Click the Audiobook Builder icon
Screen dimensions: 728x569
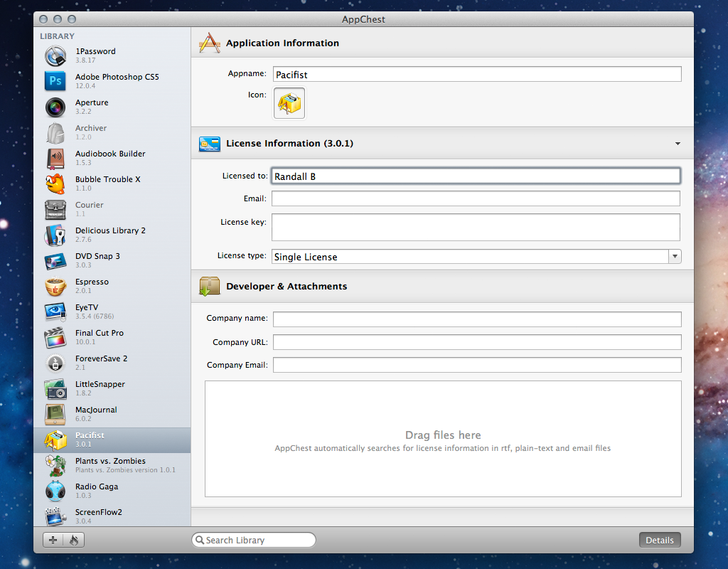(x=55, y=159)
